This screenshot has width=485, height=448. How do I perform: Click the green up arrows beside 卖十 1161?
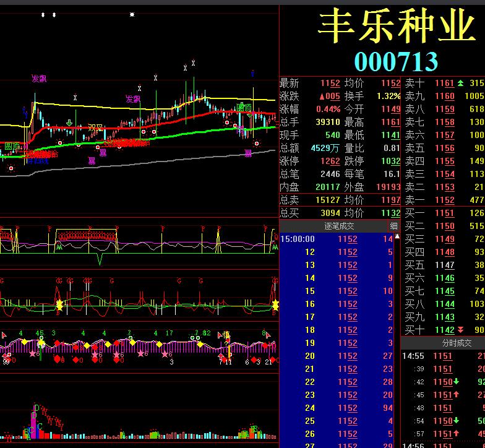click(x=460, y=83)
